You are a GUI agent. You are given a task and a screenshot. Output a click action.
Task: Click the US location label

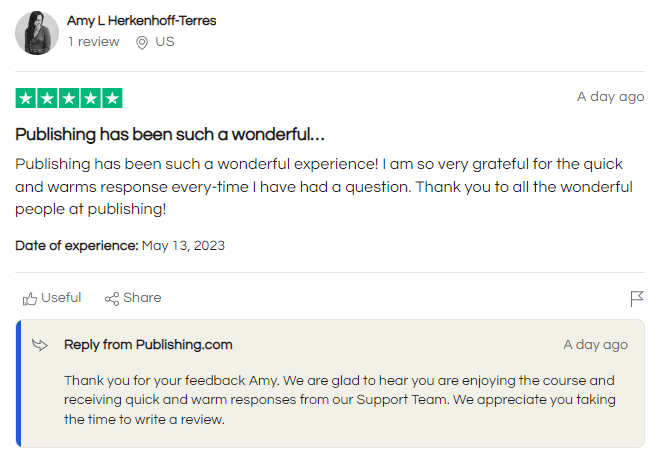click(x=165, y=42)
